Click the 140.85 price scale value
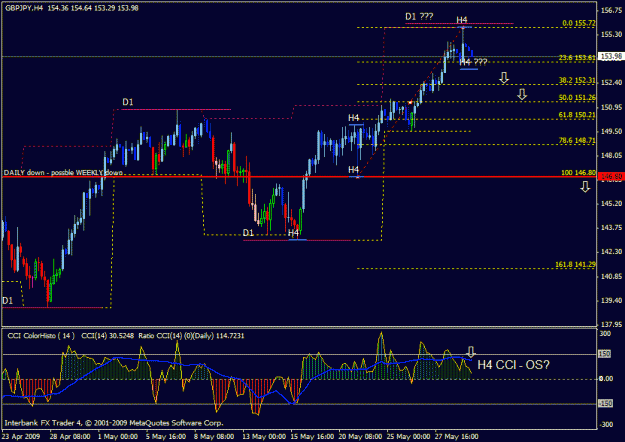The width and height of the screenshot is (625, 442). pos(611,276)
